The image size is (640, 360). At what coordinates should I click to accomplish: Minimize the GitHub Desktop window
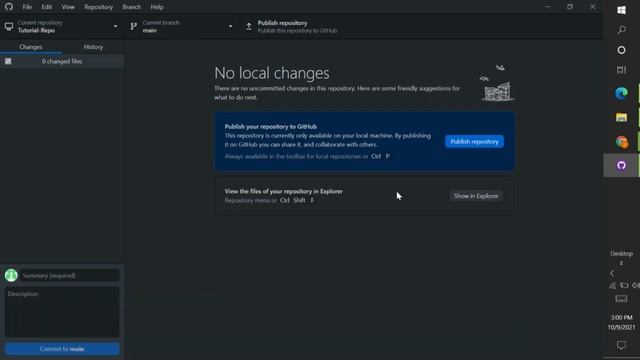tap(547, 7)
